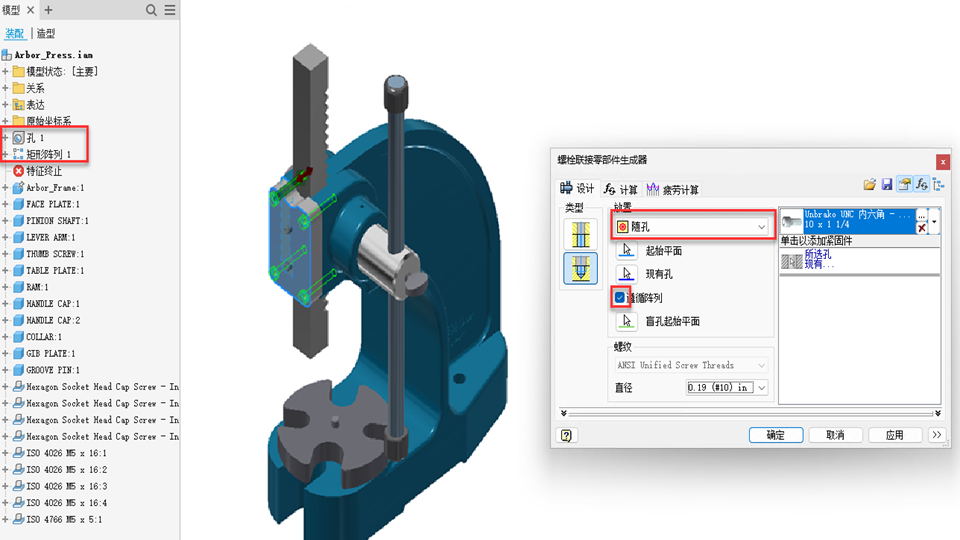Image resolution: width=960 pixels, height=540 pixels.
Task: Open the 计算 tab
Action: coord(620,189)
